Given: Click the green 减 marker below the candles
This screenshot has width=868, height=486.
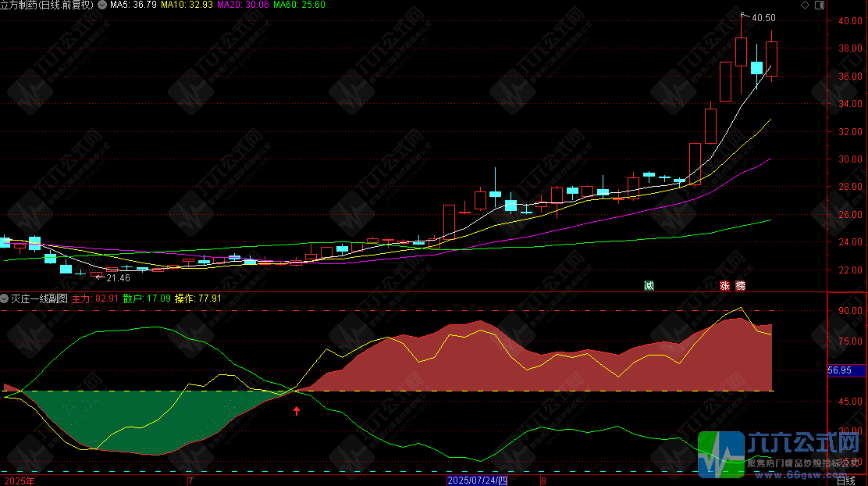Looking at the screenshot, I should [649, 285].
